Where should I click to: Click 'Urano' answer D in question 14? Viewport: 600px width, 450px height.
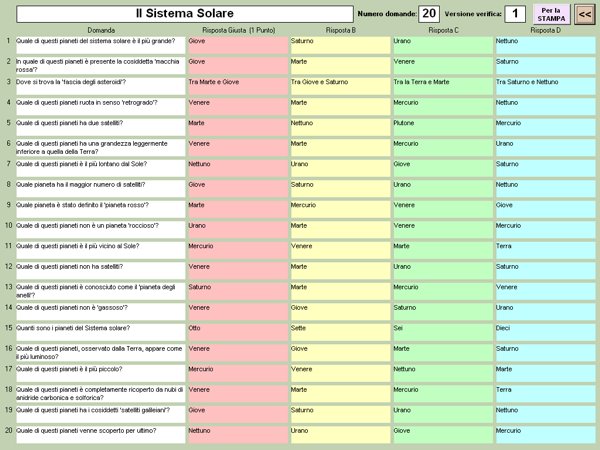[x=545, y=312]
